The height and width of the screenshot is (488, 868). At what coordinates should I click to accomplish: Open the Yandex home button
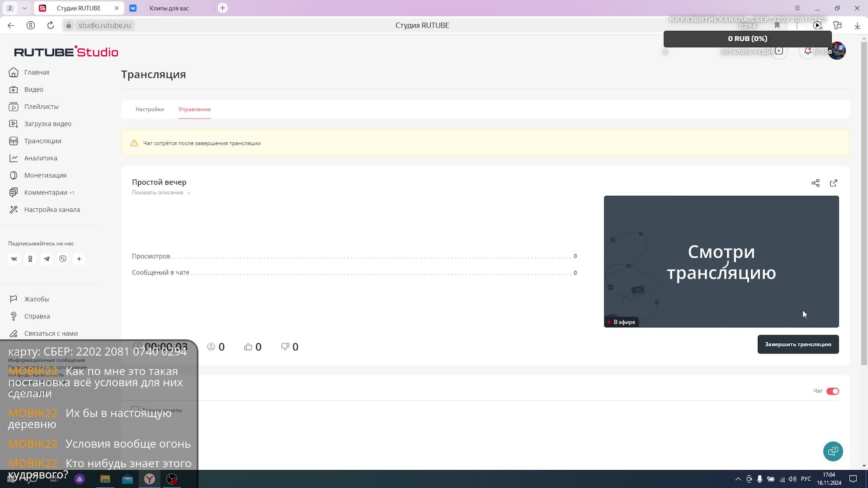[x=31, y=25]
